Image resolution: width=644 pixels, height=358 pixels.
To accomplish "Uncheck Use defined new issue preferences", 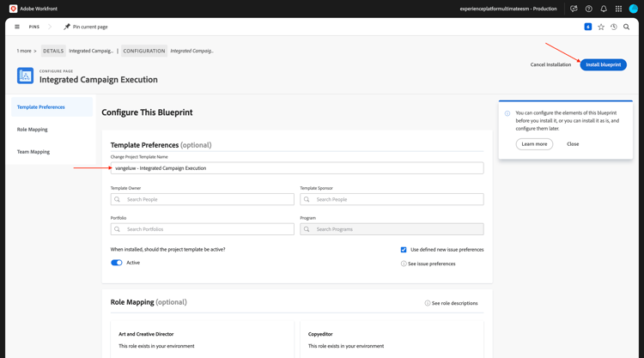I will (404, 250).
